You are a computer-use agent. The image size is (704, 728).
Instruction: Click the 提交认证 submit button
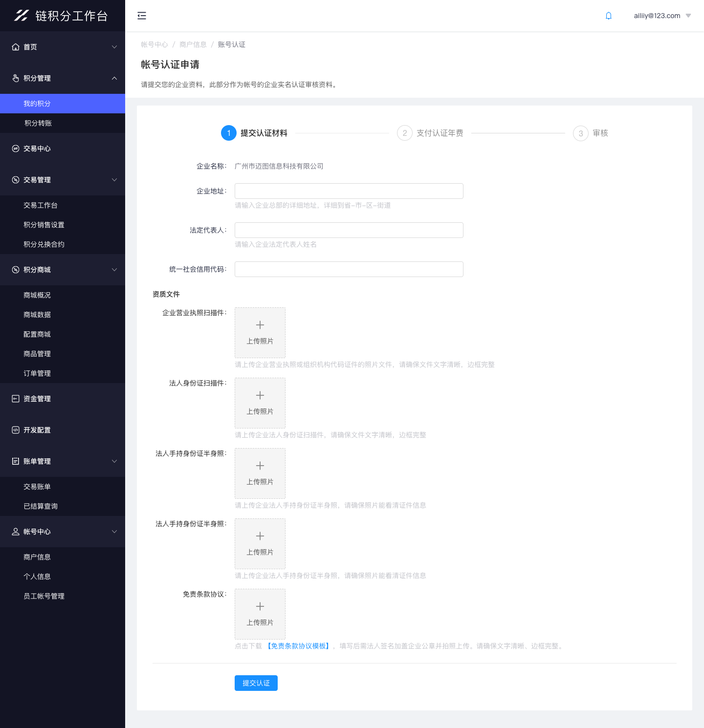click(x=256, y=683)
